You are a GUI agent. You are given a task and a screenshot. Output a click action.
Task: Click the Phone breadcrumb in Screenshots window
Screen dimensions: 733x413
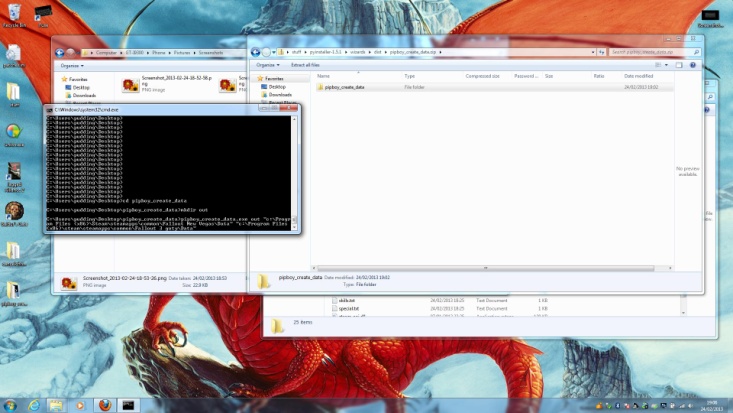tap(158, 53)
